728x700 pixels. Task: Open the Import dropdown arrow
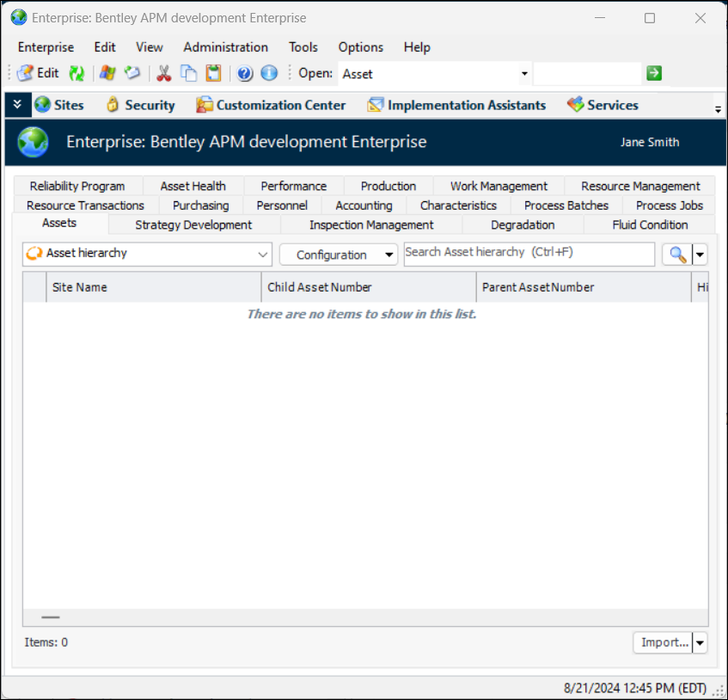tap(700, 643)
